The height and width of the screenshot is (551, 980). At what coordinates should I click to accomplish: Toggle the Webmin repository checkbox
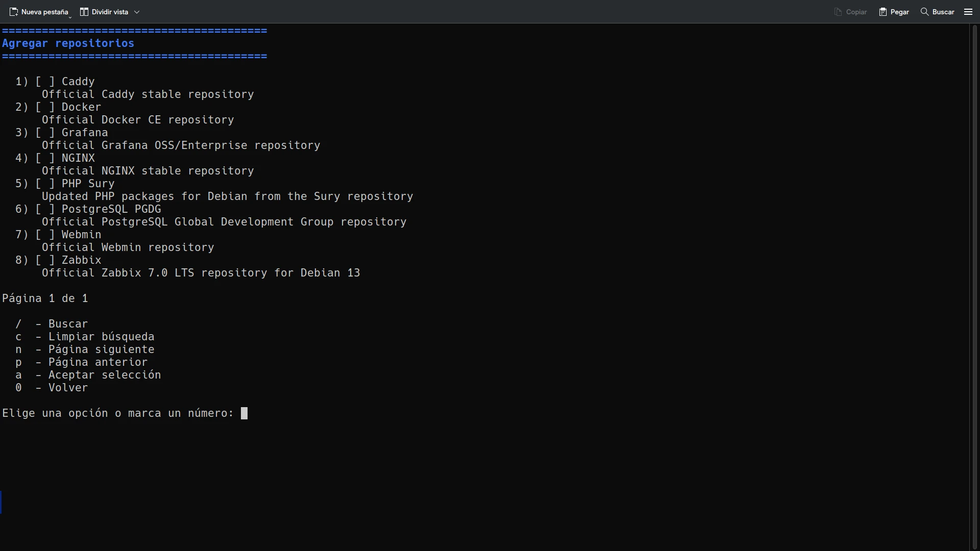[45, 235]
